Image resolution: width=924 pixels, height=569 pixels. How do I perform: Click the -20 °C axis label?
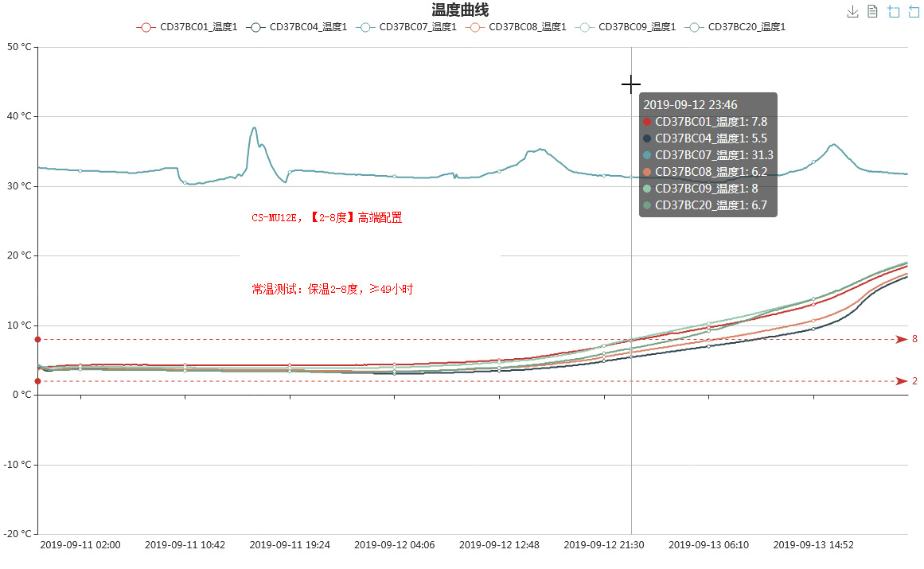point(18,534)
